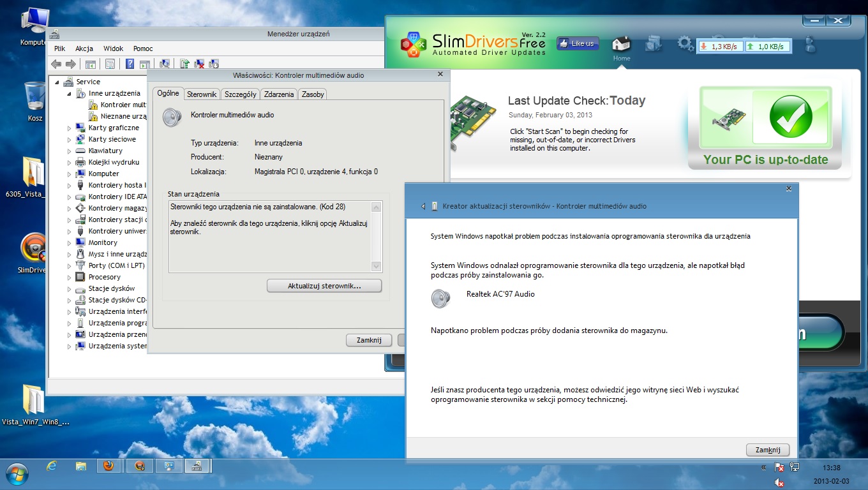
Task: Open the Kosz recycle bin desktop icon
Action: pyautogui.click(x=34, y=101)
